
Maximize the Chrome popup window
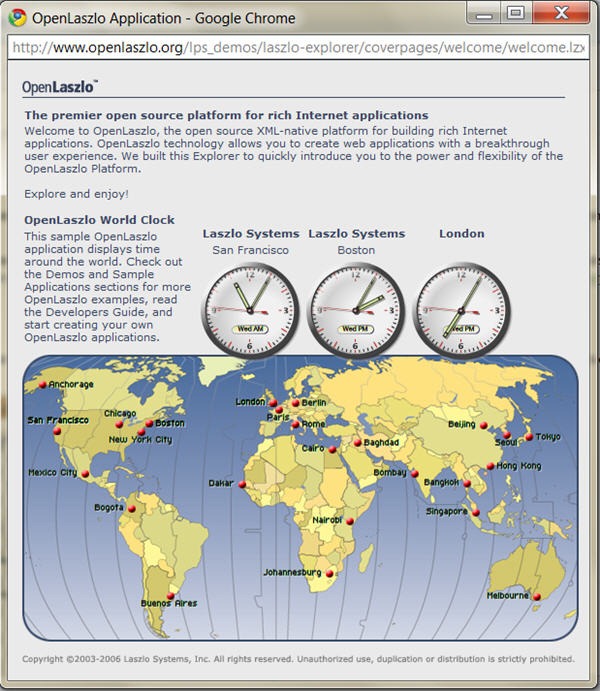pyautogui.click(x=516, y=13)
